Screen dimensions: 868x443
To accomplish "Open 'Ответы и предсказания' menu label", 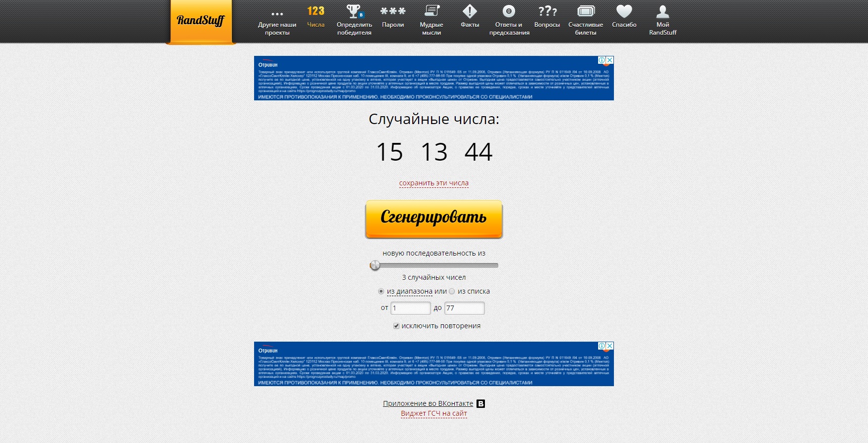I will point(509,29).
